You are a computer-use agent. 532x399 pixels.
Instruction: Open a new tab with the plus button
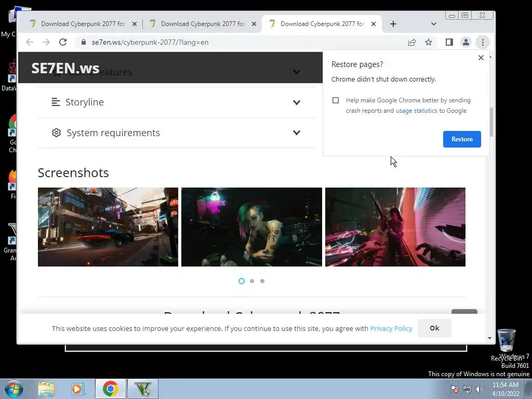pos(393,24)
